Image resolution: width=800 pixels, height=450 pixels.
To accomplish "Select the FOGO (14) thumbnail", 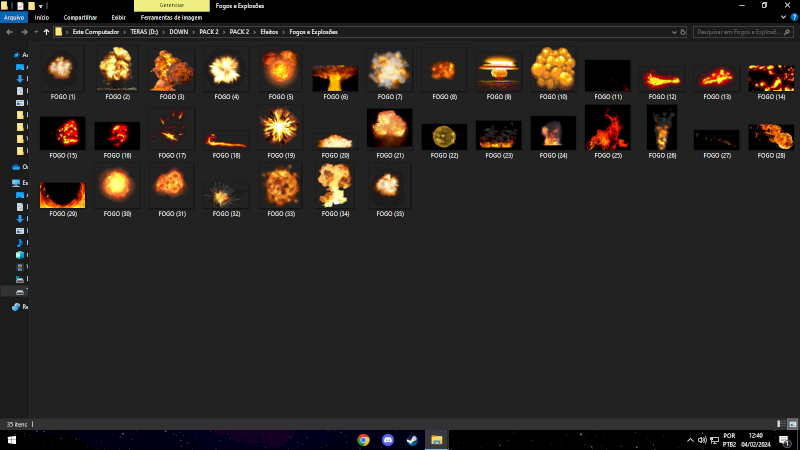I will tap(771, 78).
